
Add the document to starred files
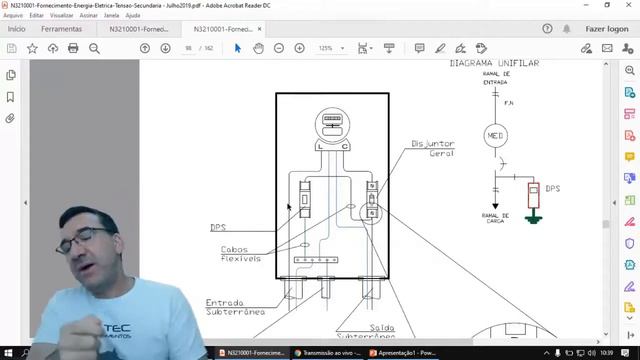[x=32, y=49]
